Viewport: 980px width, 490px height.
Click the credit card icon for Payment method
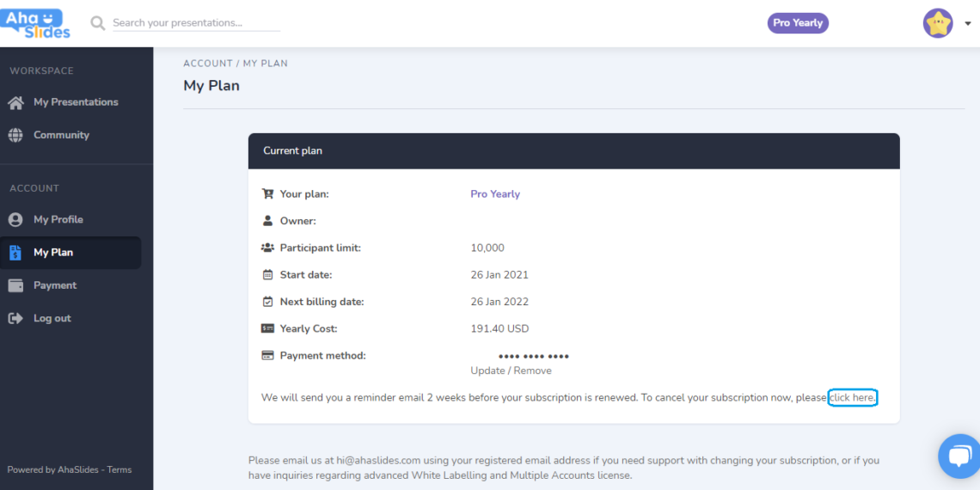coord(267,356)
